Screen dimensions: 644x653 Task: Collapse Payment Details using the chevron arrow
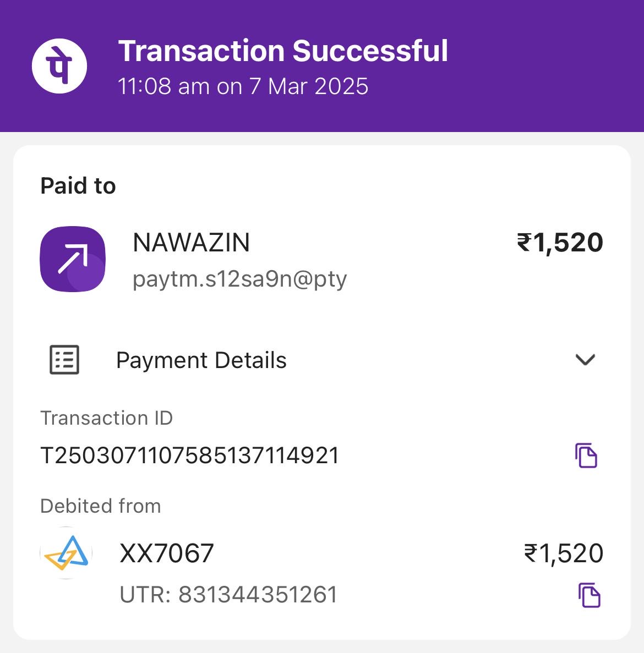point(585,360)
